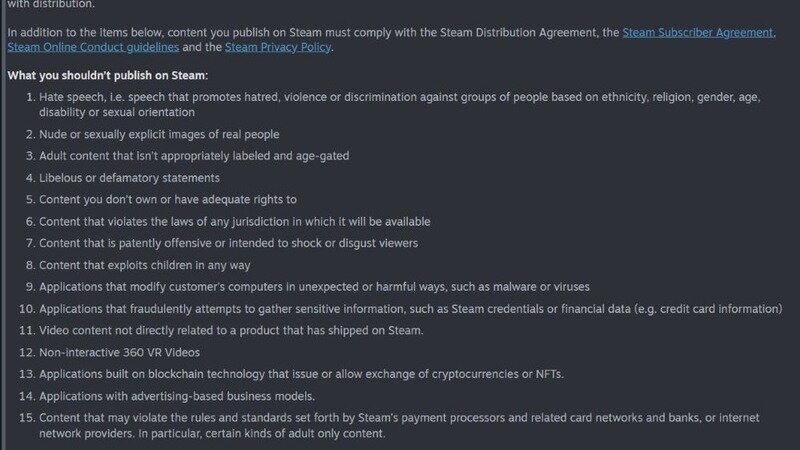Click the Steam Distribution Agreement sentence
Image resolution: width=800 pixels, height=450 pixels.
[x=391, y=40]
